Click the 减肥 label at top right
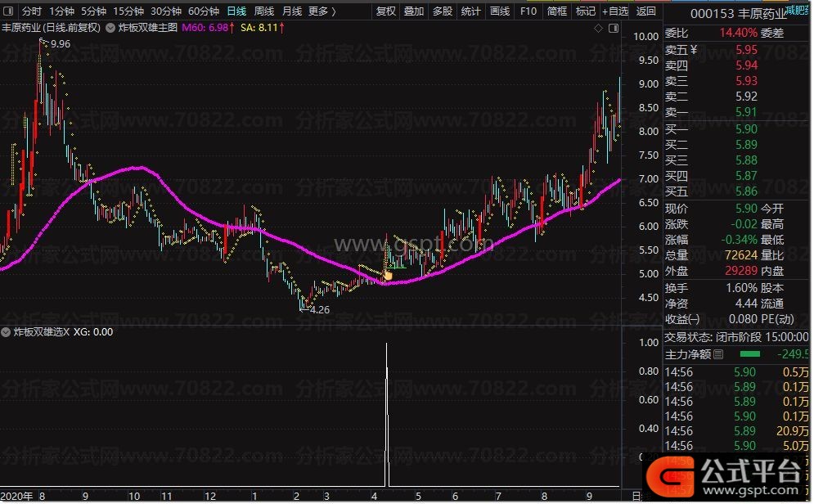 pos(798,9)
